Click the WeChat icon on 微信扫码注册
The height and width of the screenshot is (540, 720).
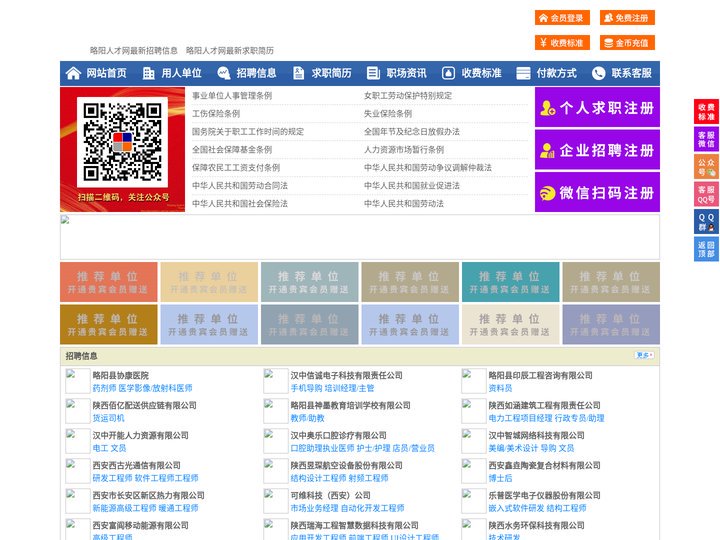547,193
